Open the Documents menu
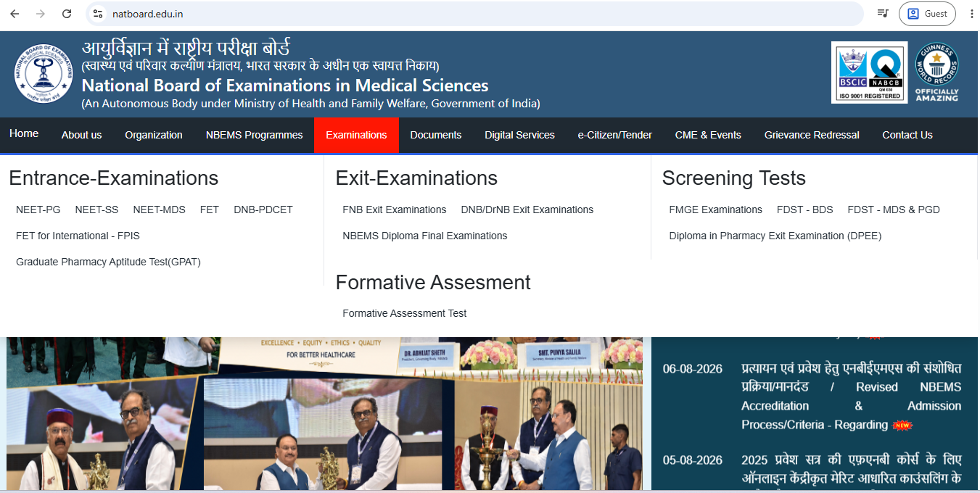This screenshot has height=493, width=980. pos(436,135)
